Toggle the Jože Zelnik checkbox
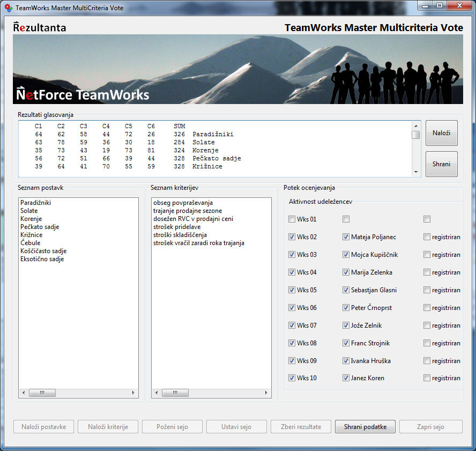This screenshot has width=476, height=451. pos(346,326)
